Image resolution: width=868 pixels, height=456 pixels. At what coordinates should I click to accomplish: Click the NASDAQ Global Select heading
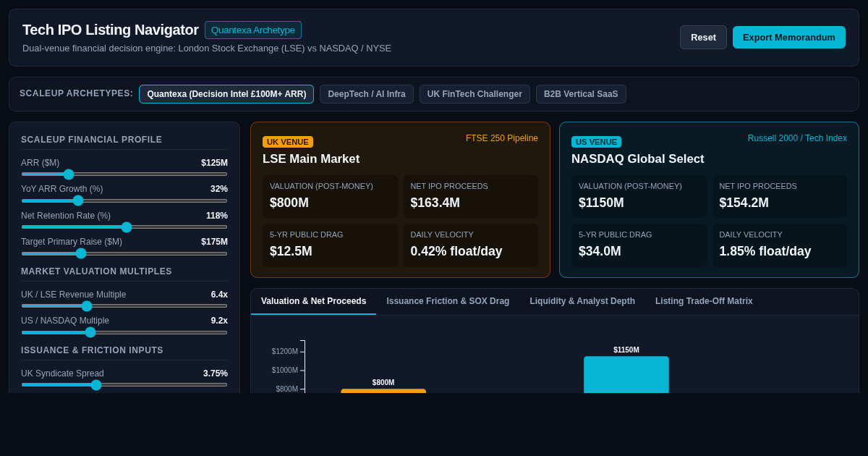637,159
